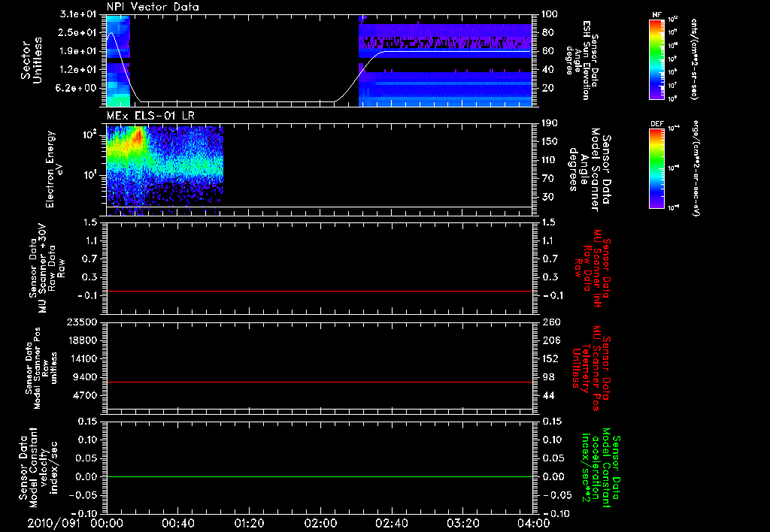Viewport: 770px width, 532px height.
Task: Click the white sun elevation curve plateau at 60
Action: pos(458,51)
